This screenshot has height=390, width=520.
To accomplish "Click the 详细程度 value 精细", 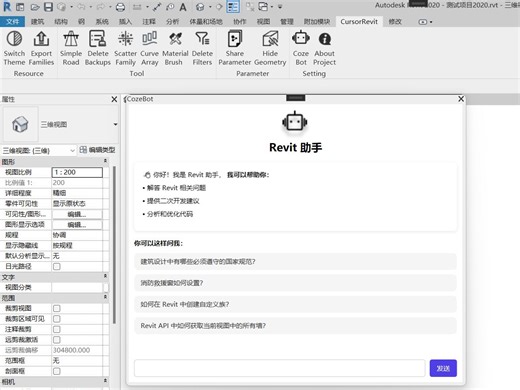I will 77,193.
